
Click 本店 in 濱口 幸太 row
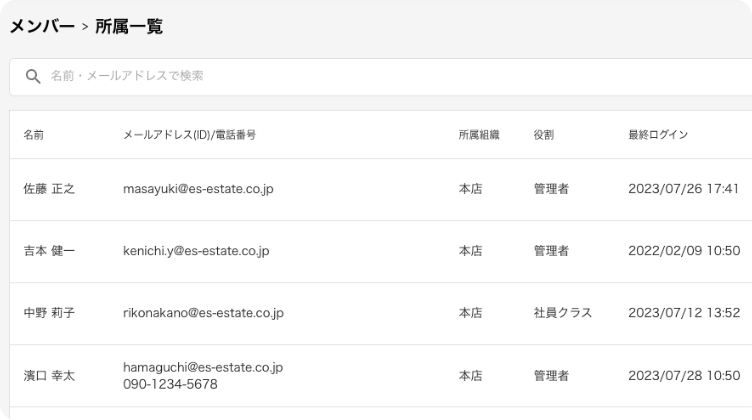click(470, 375)
